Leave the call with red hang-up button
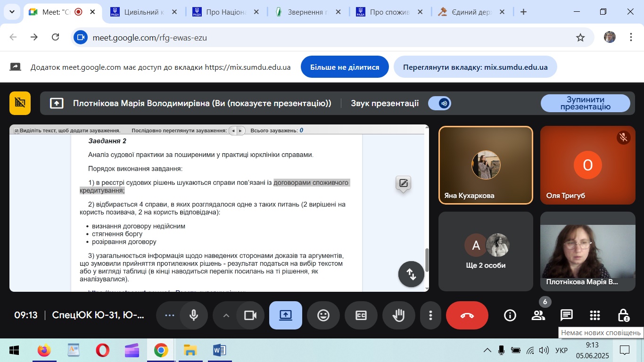Viewport: 644px width, 362px height. click(467, 315)
